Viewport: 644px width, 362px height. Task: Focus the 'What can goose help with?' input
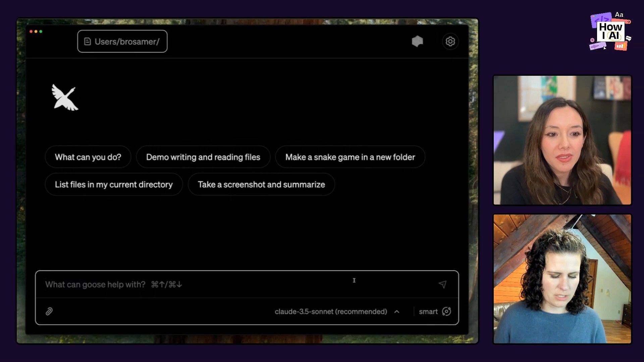pyautogui.click(x=235, y=284)
